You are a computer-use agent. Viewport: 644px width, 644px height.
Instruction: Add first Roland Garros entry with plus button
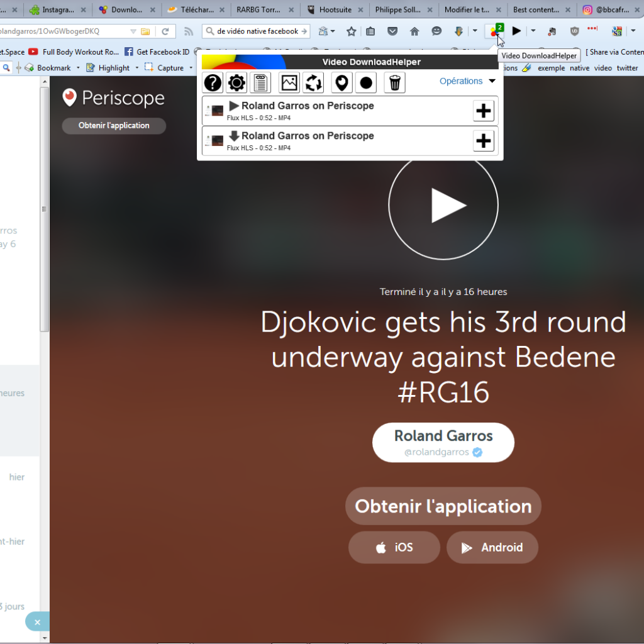click(x=484, y=111)
